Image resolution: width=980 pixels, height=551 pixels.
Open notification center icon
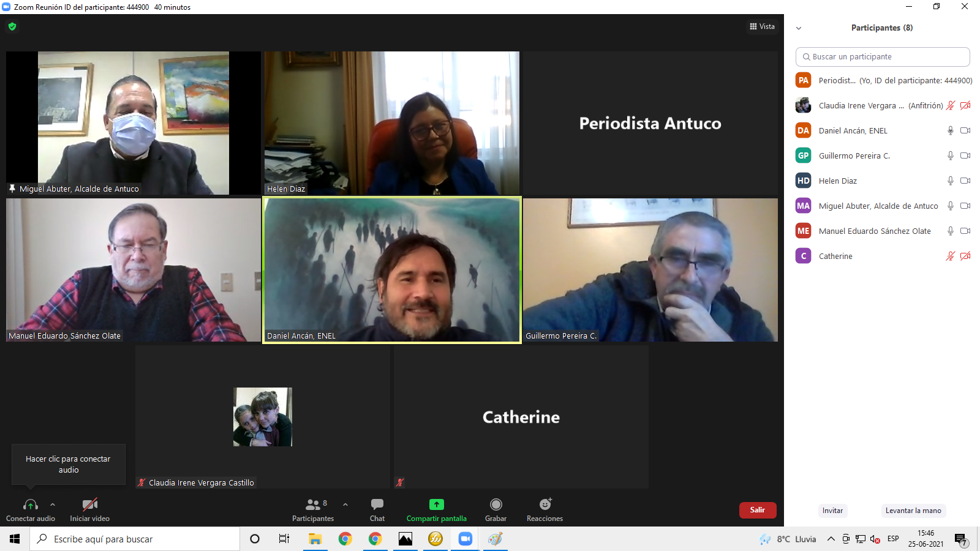click(961, 539)
